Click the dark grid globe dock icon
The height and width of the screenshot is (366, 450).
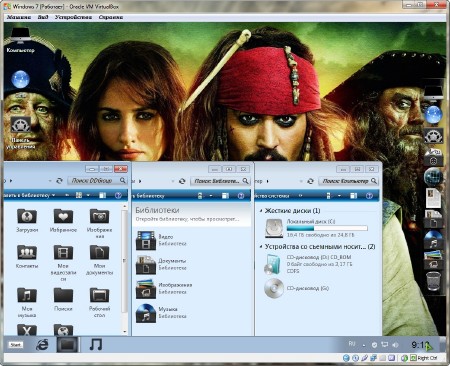[x=433, y=177]
